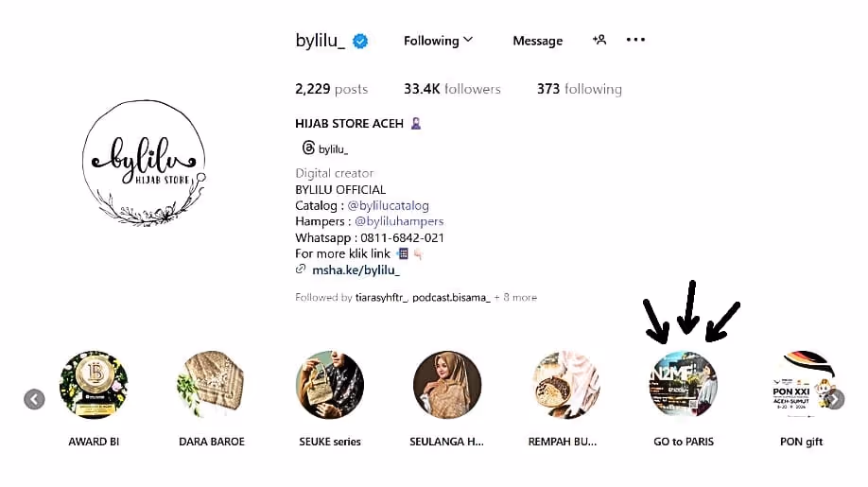The height and width of the screenshot is (487, 868).
Task: Click the blue verified badge
Action: click(x=360, y=41)
